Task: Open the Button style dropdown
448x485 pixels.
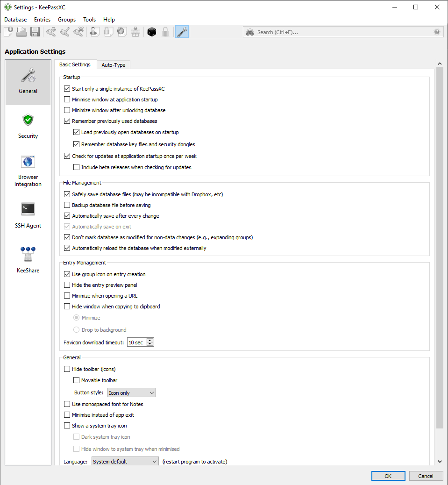Action: tap(132, 392)
